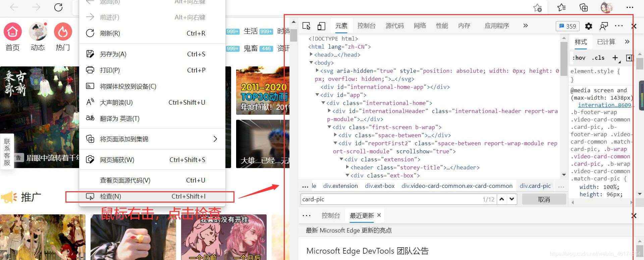This screenshot has width=644, height=260.
Task: Toggle the :hov element state panel
Action: point(579,58)
